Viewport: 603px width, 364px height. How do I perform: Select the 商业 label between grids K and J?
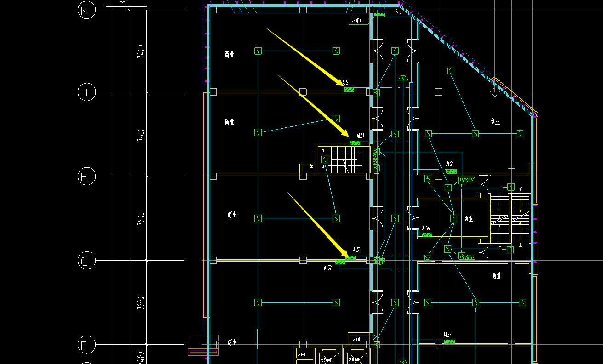[x=230, y=54]
